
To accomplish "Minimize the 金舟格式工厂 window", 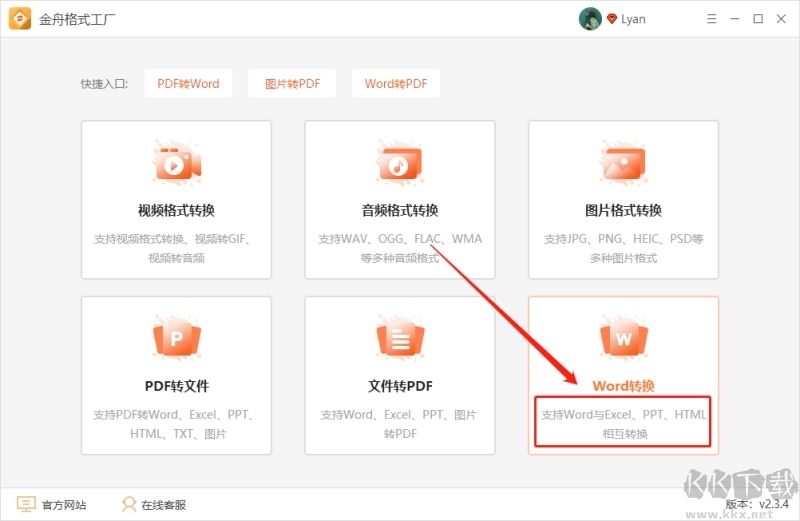I will pos(735,19).
